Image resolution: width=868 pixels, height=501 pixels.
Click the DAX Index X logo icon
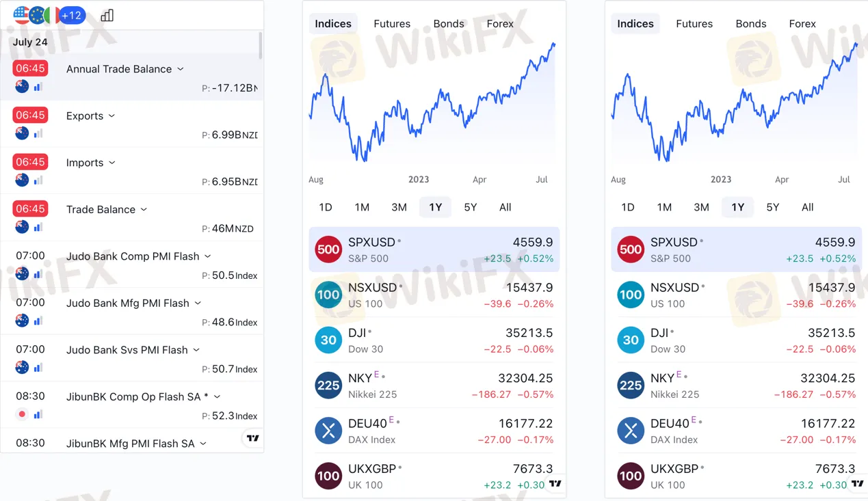tap(328, 431)
